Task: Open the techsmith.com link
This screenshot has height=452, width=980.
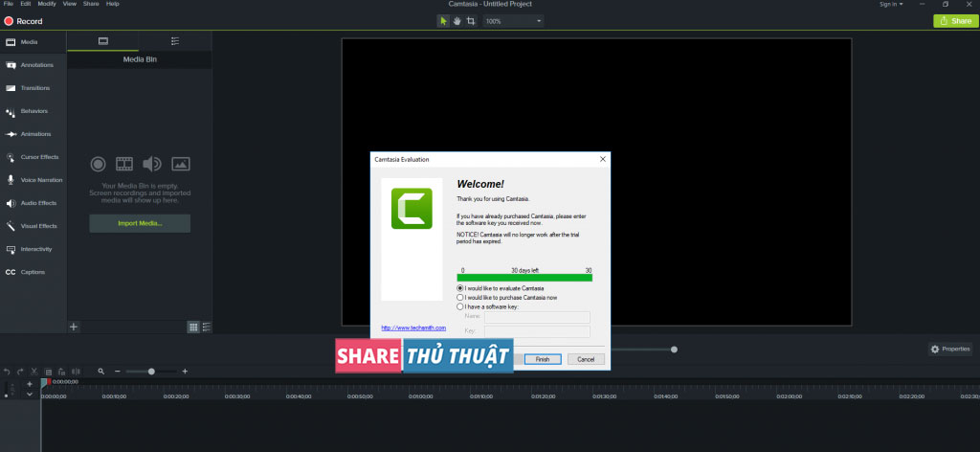Action: pos(413,328)
